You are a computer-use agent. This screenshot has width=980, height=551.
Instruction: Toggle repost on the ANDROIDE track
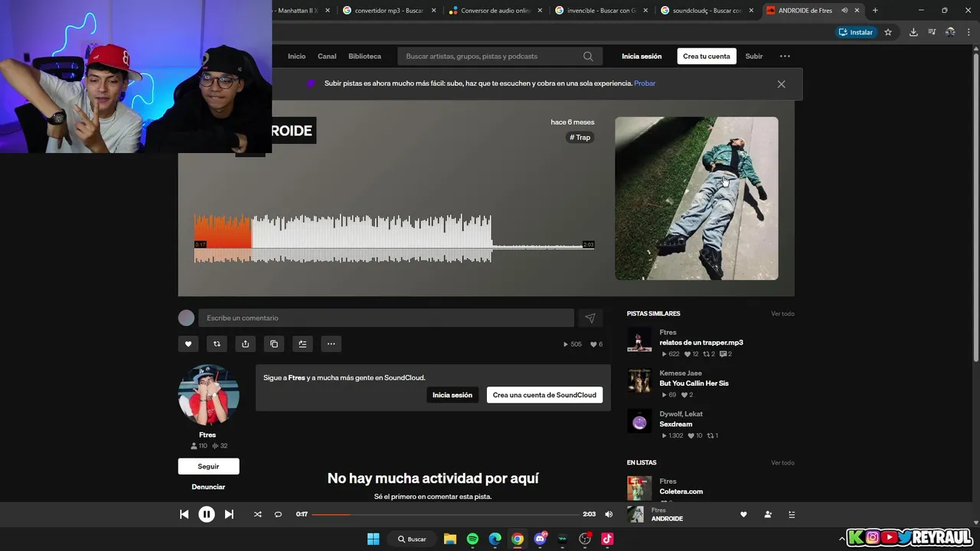[x=217, y=344]
